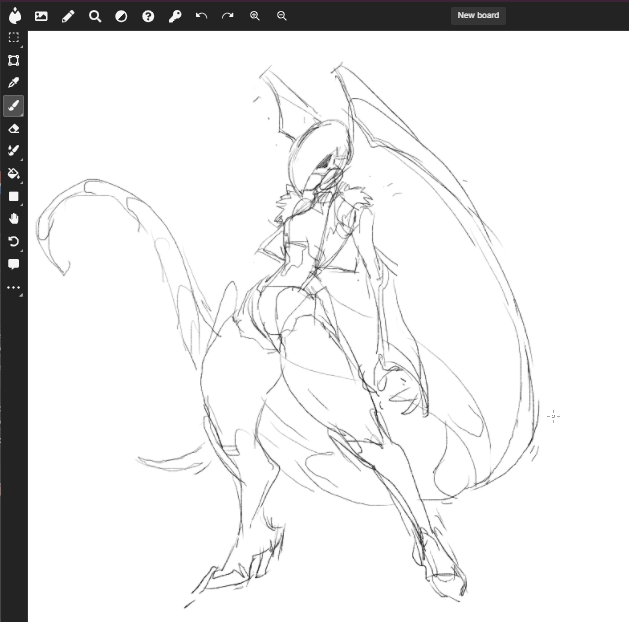Zoom in with plus magnifier
Image resolution: width=629 pixels, height=622 pixels.
pyautogui.click(x=255, y=16)
